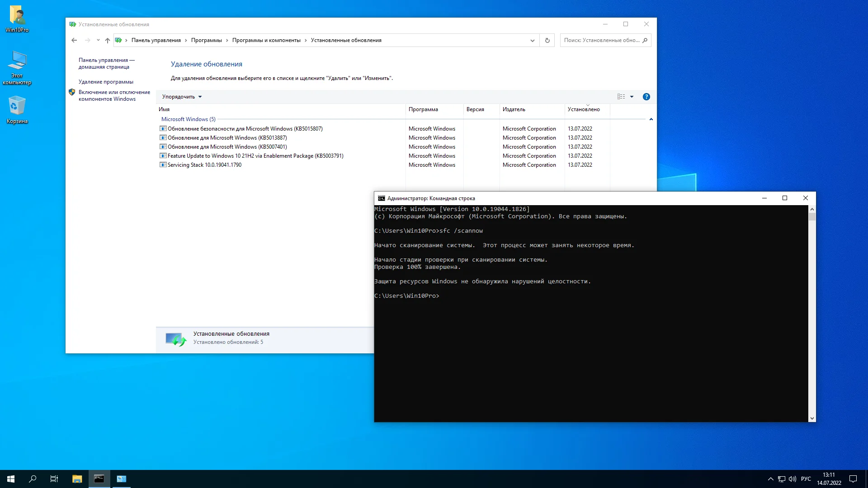The height and width of the screenshot is (488, 868).
Task: Expand the Упорядочить dropdown menu
Action: click(182, 97)
